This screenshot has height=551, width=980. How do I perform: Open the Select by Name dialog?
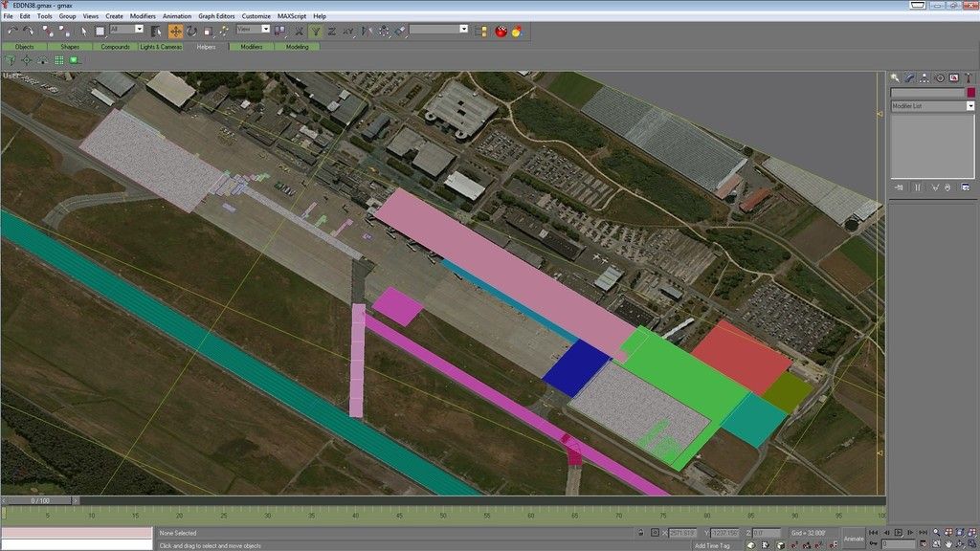coord(157,31)
